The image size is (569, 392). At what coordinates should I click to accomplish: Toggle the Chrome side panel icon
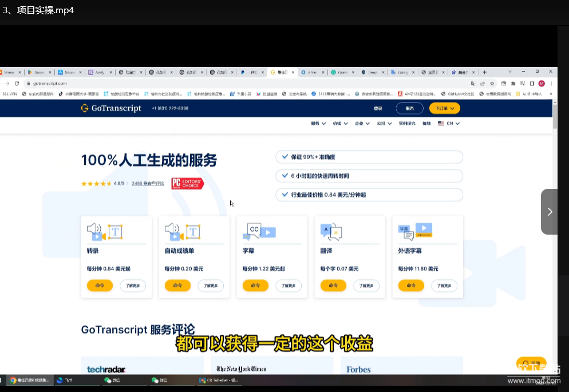tap(532, 84)
